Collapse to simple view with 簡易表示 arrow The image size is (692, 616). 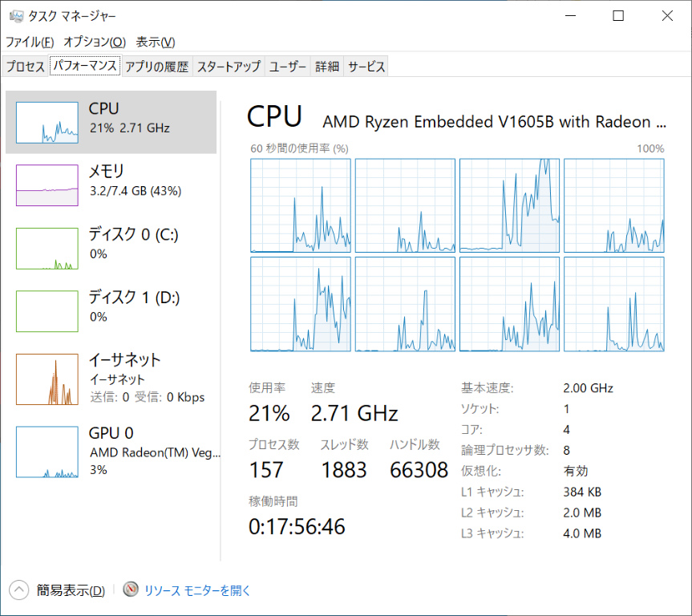19,590
